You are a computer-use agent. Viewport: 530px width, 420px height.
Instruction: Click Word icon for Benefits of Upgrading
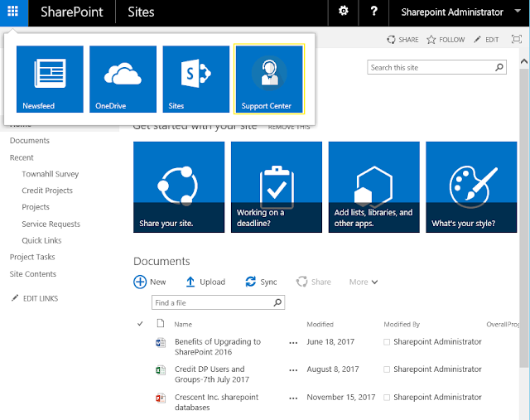coord(161,343)
